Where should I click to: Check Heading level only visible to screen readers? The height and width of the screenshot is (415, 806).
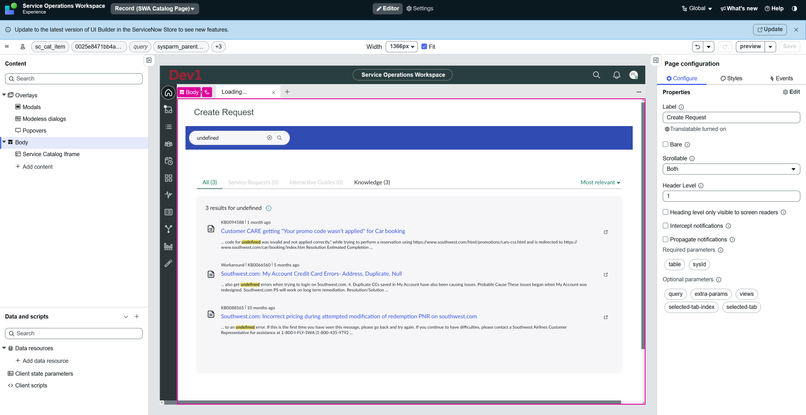click(x=665, y=212)
